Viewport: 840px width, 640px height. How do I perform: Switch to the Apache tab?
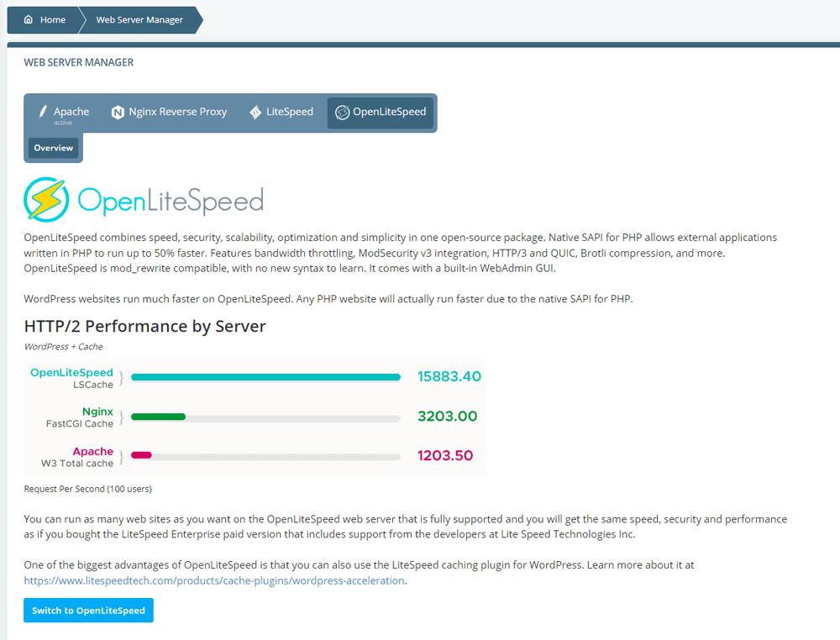coord(64,113)
